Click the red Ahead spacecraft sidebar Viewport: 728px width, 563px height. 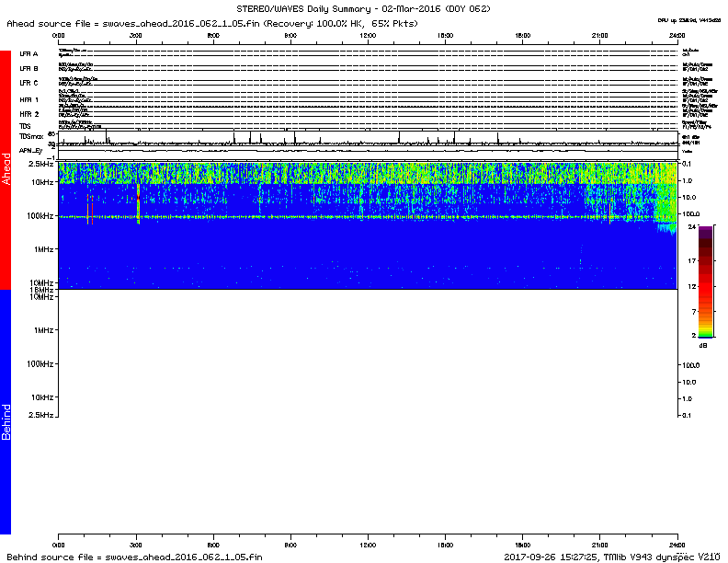(x=6, y=170)
